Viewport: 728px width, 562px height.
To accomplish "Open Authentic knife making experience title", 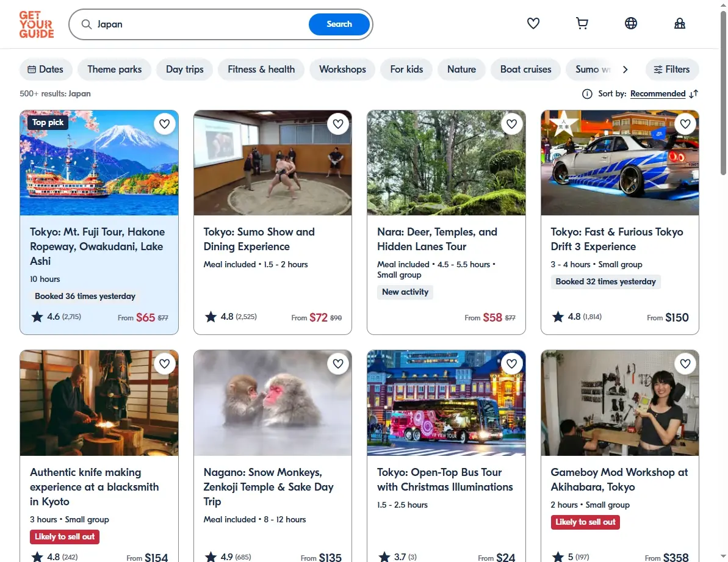I will (94, 487).
